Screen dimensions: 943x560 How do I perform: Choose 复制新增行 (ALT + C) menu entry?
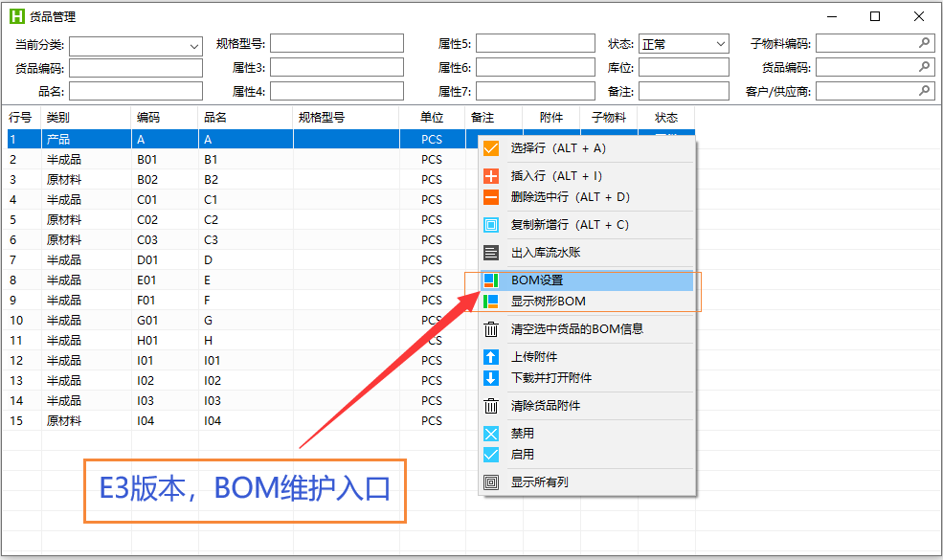tap(586, 225)
